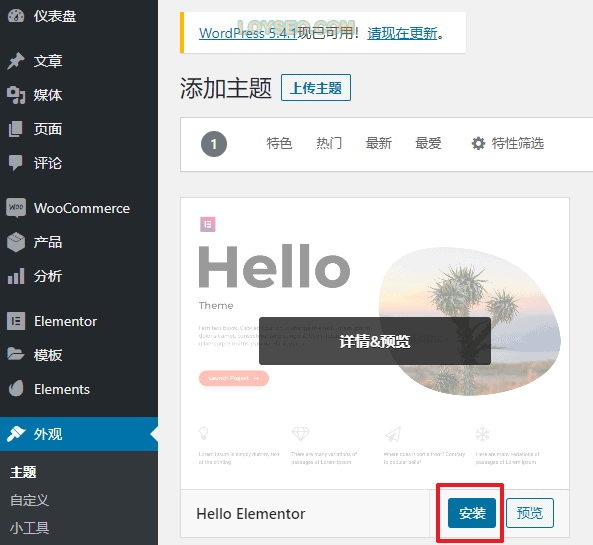The height and width of the screenshot is (545, 593).
Task: Open the 特性筛选 feature filter
Action: point(508,143)
